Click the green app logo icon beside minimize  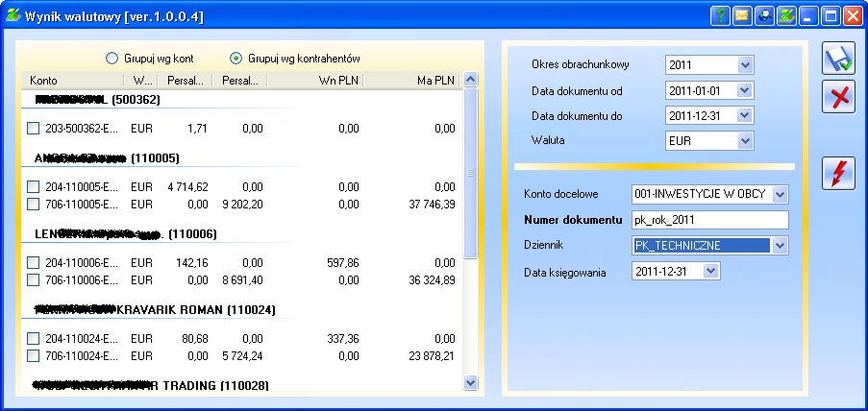(787, 15)
